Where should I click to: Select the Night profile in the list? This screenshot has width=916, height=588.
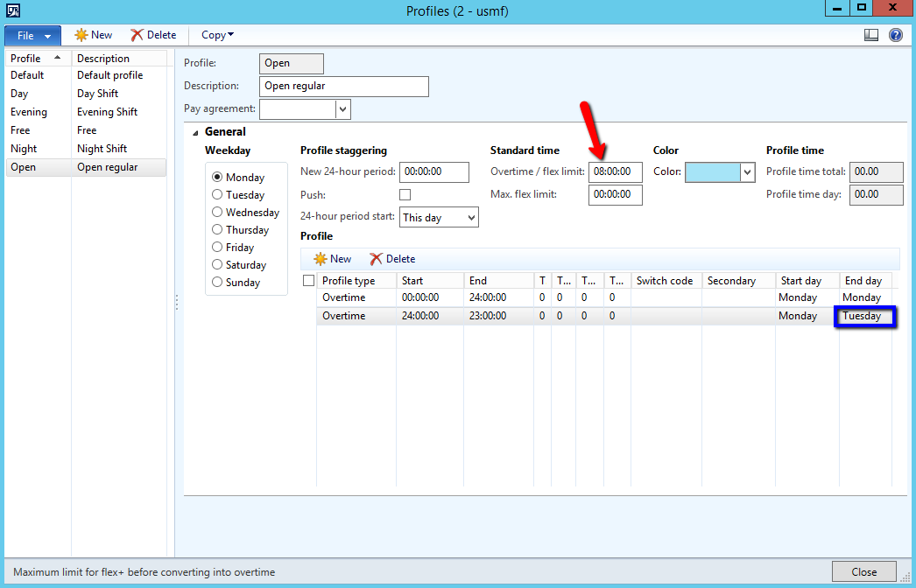[24, 149]
